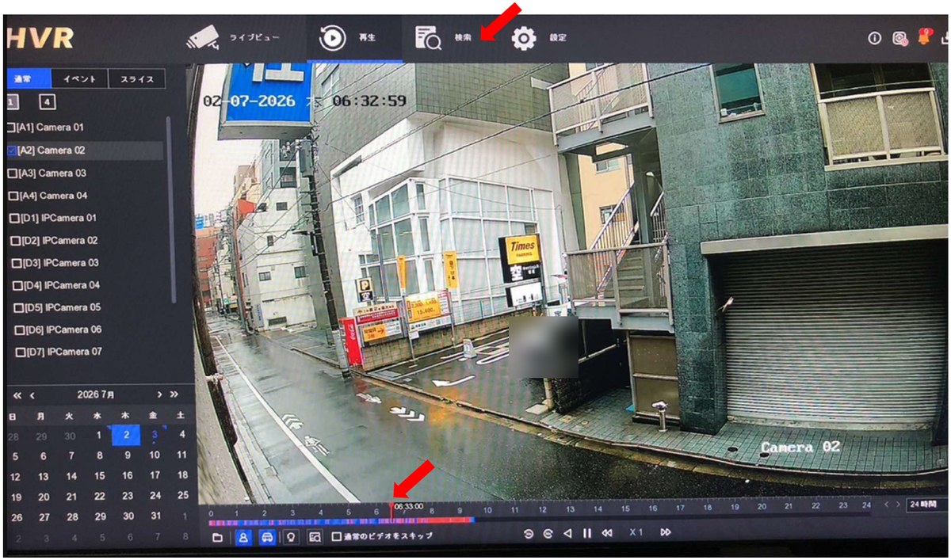Click the settings gear icon in header
Screen dimensions: 951x560
(x=524, y=38)
